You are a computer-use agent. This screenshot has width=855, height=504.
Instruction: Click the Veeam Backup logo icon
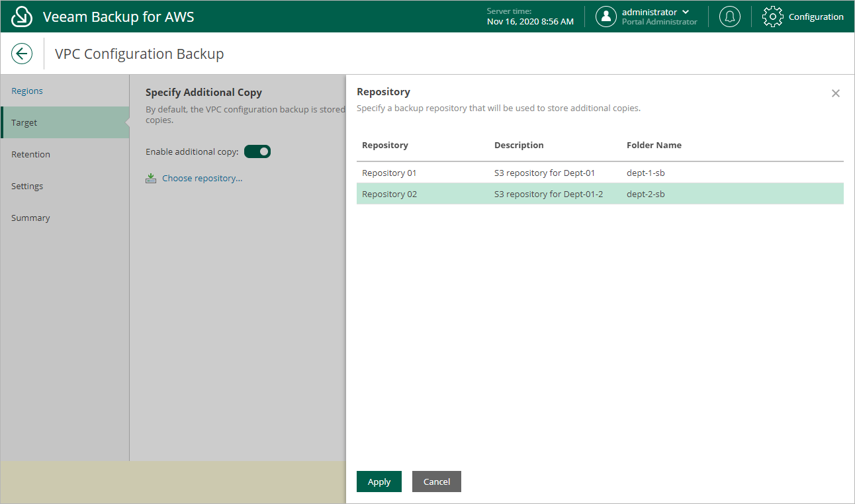pyautogui.click(x=22, y=17)
